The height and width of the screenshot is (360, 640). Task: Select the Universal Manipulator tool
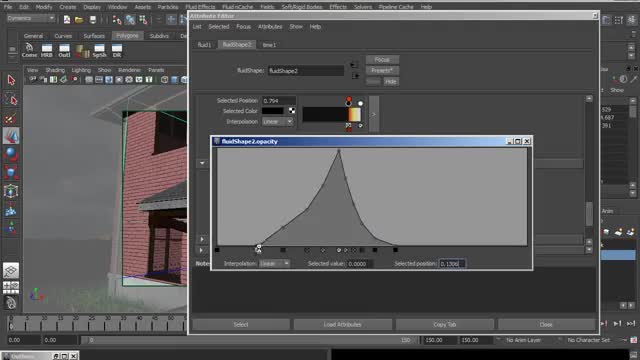point(11,191)
